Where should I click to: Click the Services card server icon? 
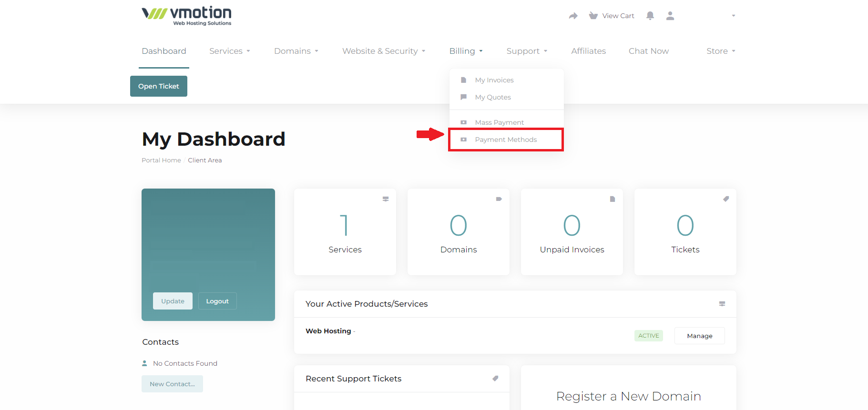[x=386, y=199]
